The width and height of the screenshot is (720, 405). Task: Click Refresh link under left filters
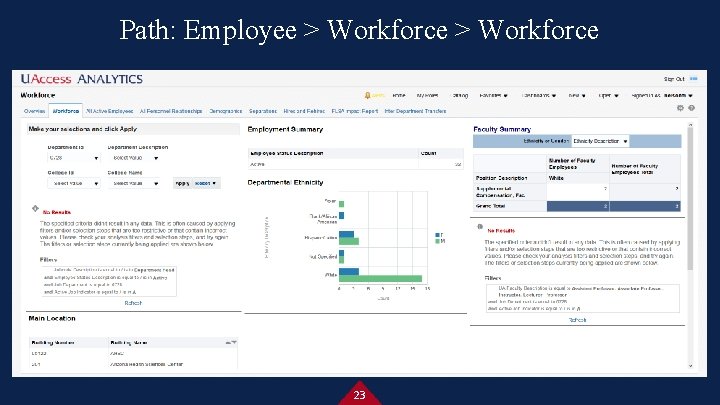(x=133, y=303)
